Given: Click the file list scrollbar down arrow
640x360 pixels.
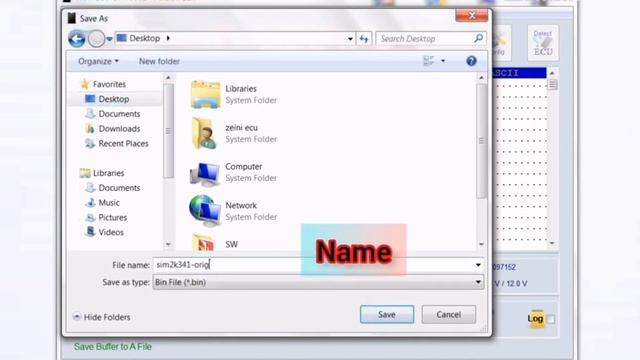Looking at the screenshot, I should [x=482, y=244].
